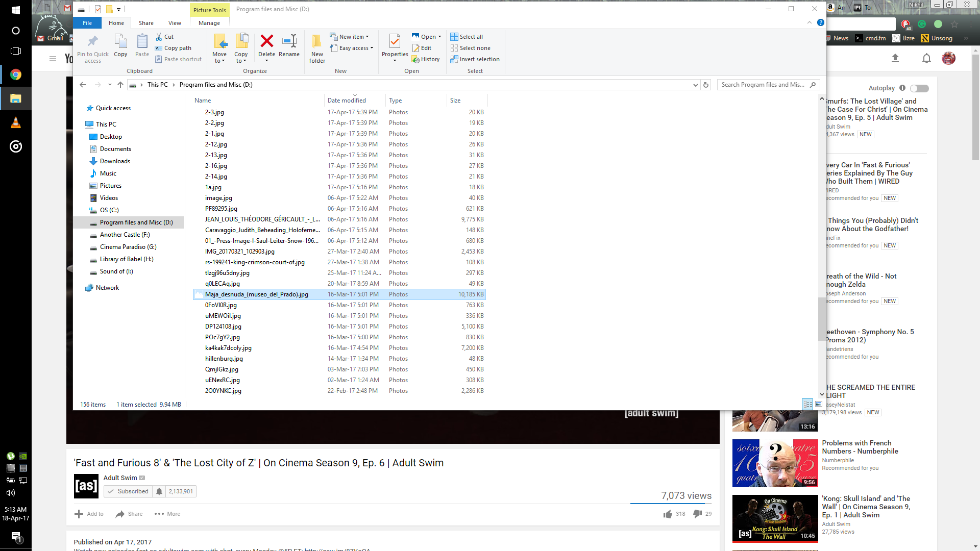Viewport: 980px width, 551px height.
Task: Switch to the Manage ribbon tab
Action: pyautogui.click(x=209, y=23)
